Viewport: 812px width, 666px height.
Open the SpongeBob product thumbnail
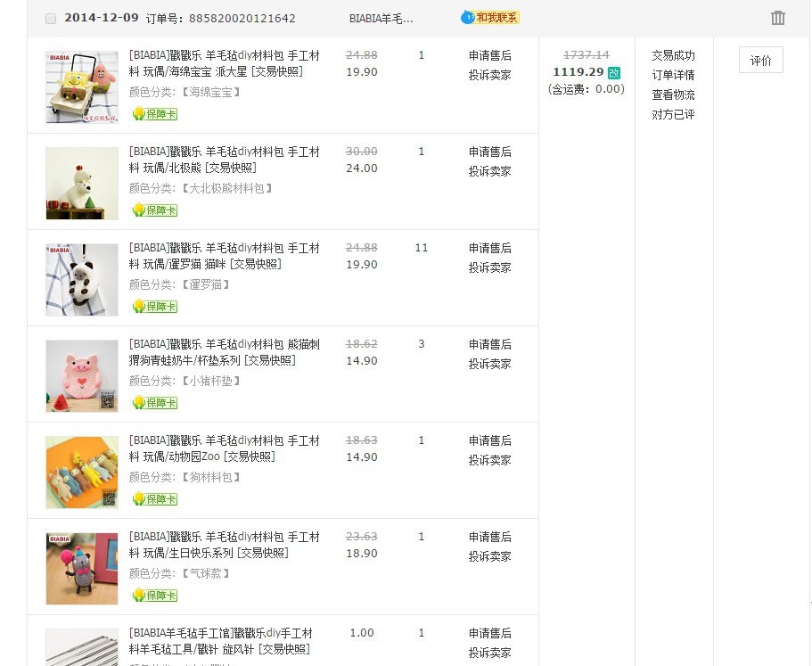82,87
